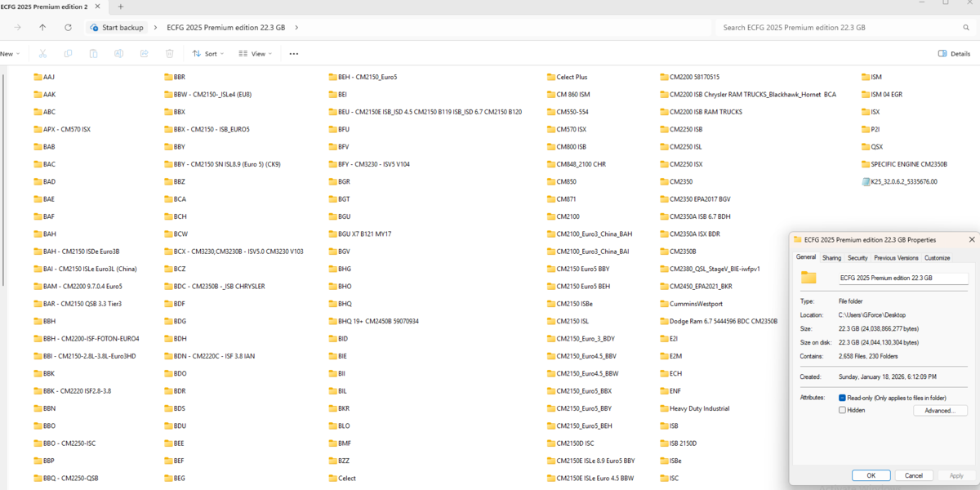Click the Share icon in toolbar
The width and height of the screenshot is (980, 490).
coord(144,54)
